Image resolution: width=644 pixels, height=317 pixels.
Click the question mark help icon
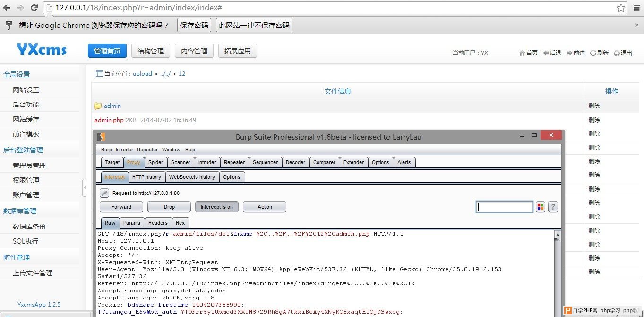(553, 207)
